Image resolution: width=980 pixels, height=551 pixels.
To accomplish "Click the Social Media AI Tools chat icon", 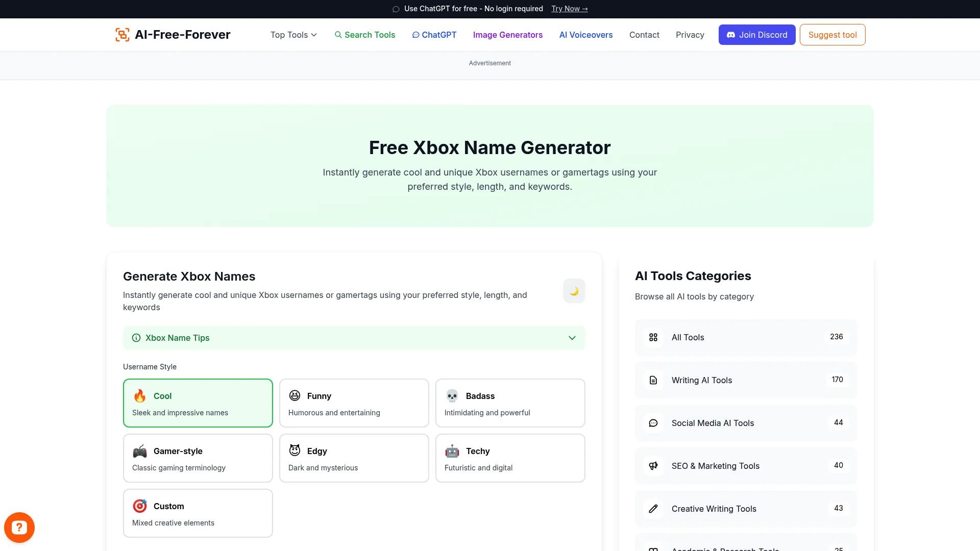I will (653, 423).
